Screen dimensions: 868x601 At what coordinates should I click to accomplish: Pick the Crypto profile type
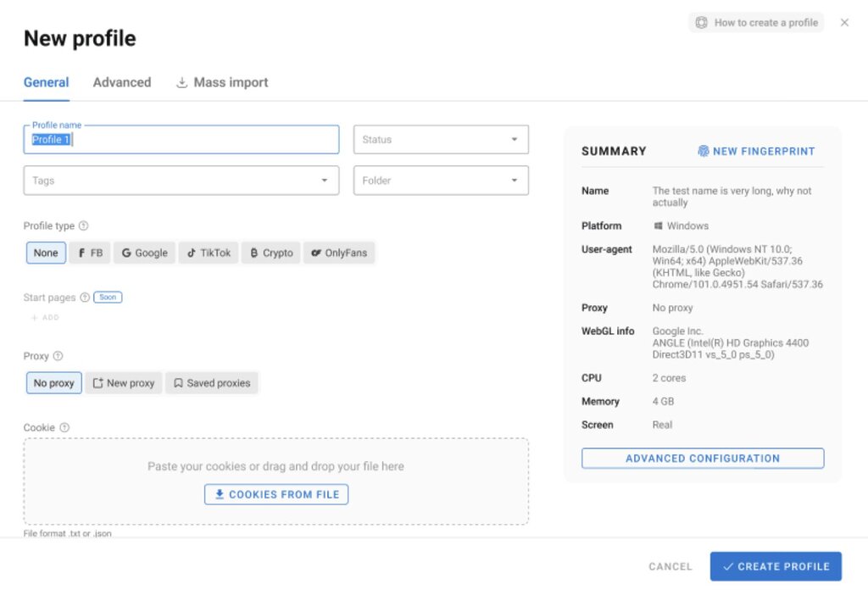[x=270, y=253]
